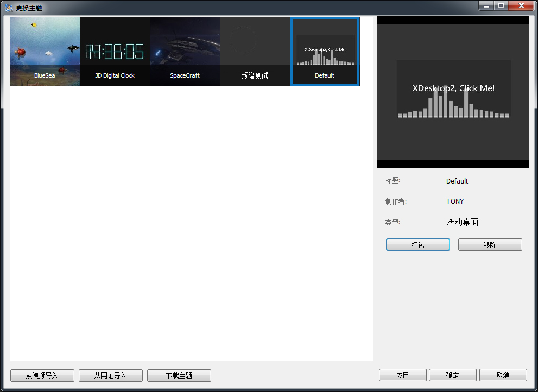Import a theme from video via 从视频导入
This screenshot has height=392, width=538.
coord(42,375)
